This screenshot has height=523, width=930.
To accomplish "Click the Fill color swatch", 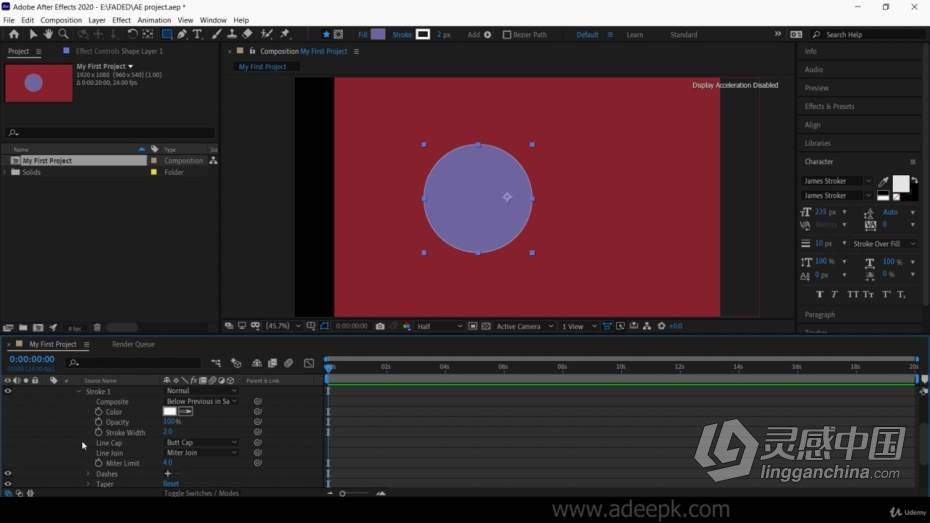I will [x=378, y=34].
